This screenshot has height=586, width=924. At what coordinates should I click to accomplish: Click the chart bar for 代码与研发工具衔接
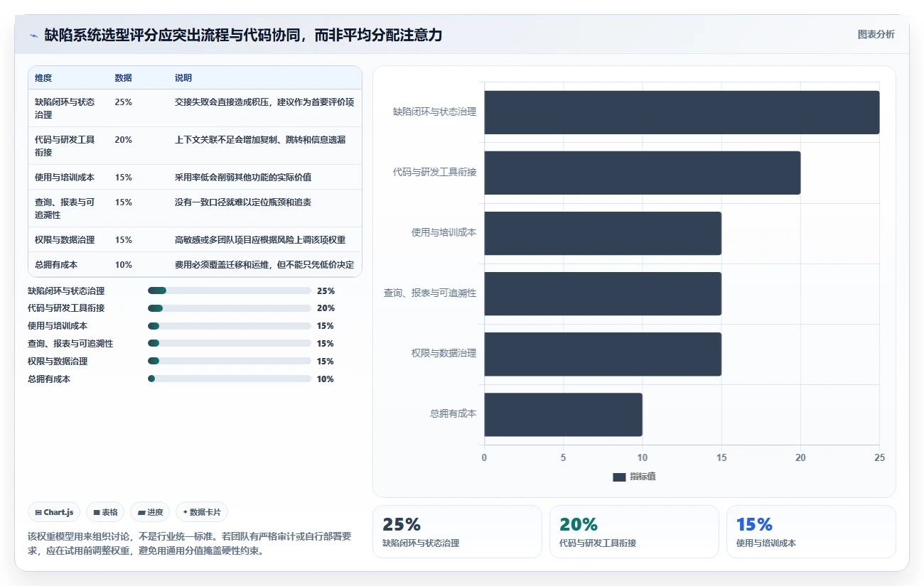point(643,173)
